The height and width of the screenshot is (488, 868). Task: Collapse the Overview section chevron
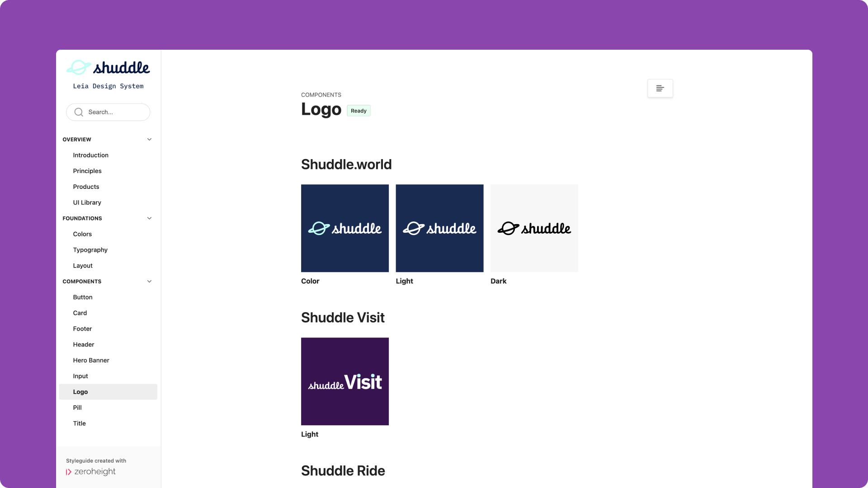point(149,139)
